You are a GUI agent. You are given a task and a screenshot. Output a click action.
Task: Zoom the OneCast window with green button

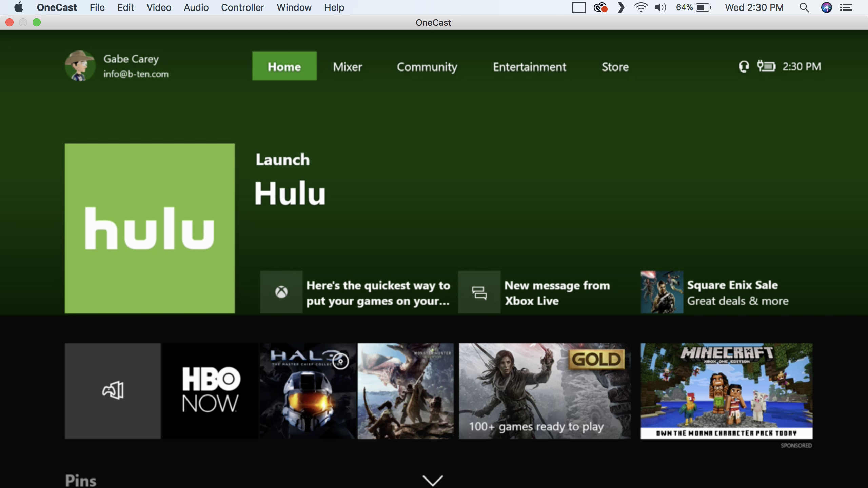[37, 22]
